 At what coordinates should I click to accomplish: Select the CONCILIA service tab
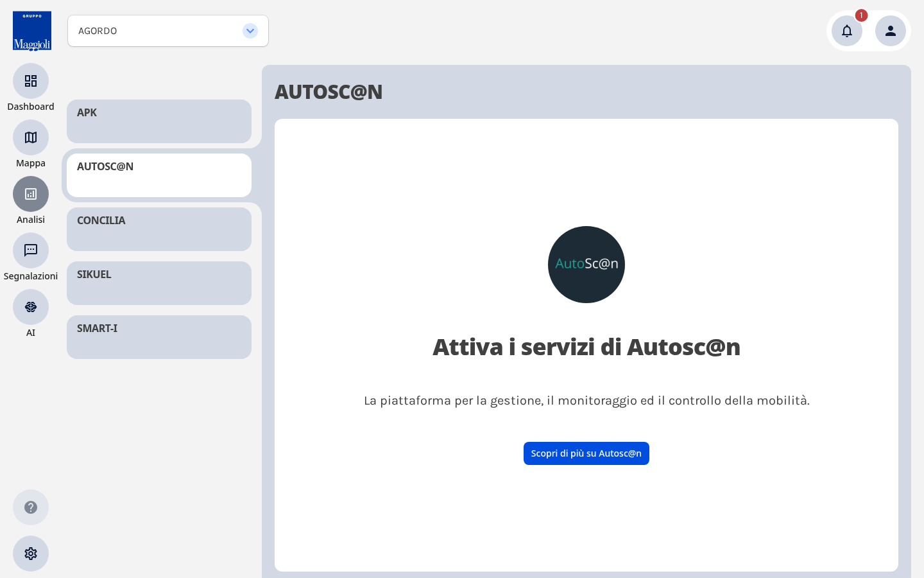(x=159, y=229)
